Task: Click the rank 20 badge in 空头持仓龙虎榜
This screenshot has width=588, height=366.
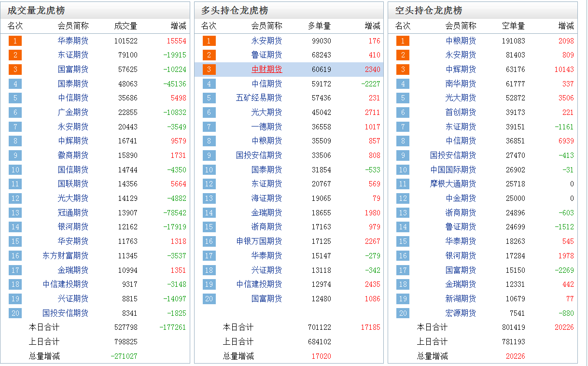Action: (x=403, y=313)
